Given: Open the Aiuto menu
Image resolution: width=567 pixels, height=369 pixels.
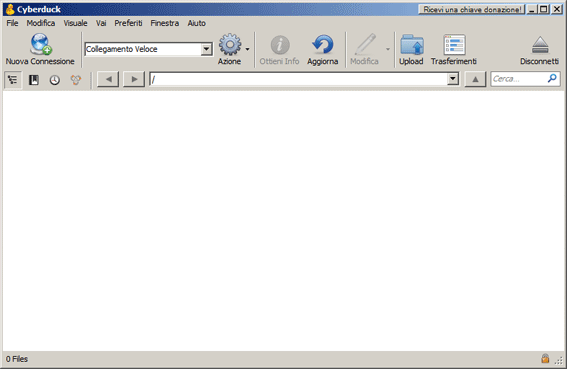Looking at the screenshot, I should [x=197, y=23].
